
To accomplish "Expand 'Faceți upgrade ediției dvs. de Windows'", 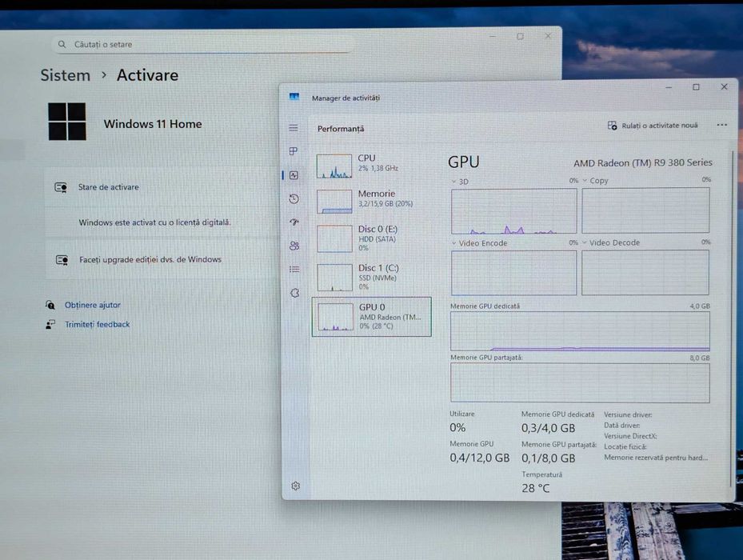I will [161, 260].
